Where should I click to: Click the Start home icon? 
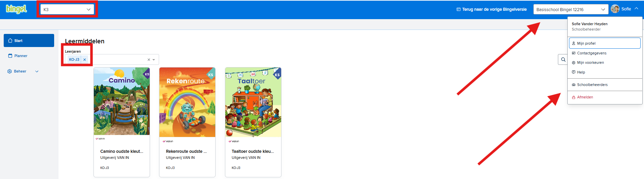(10, 41)
